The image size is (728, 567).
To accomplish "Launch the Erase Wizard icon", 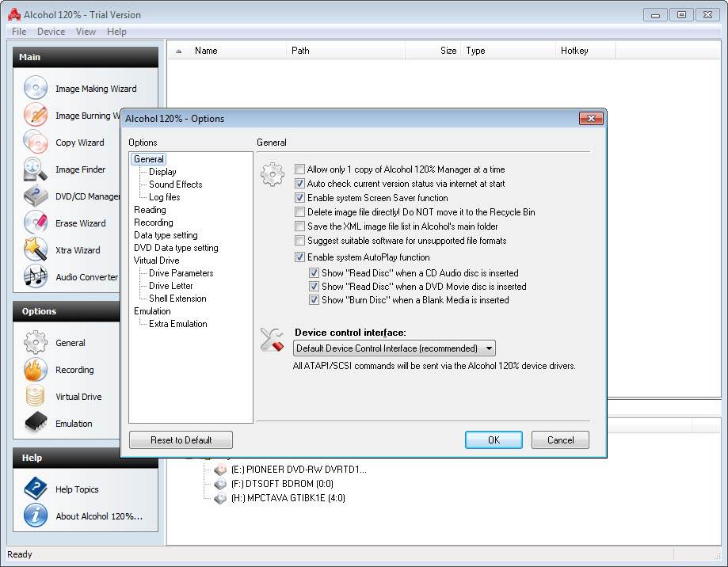I will (x=36, y=223).
